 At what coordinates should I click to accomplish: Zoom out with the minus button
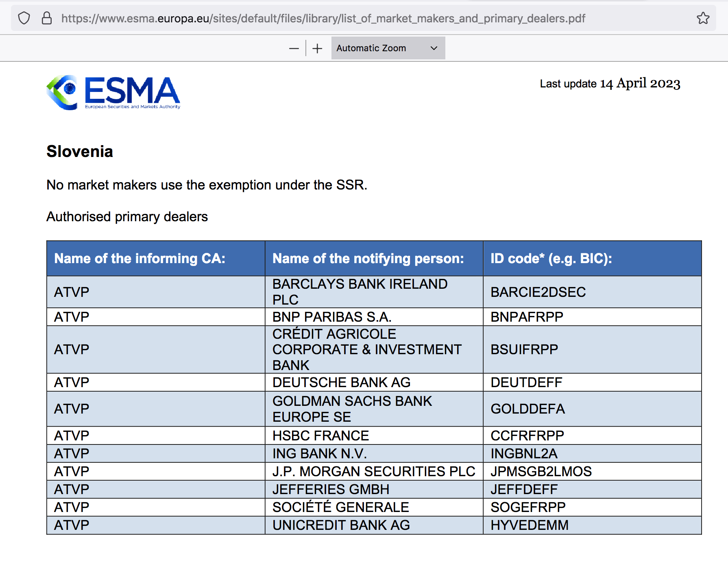pyautogui.click(x=294, y=48)
